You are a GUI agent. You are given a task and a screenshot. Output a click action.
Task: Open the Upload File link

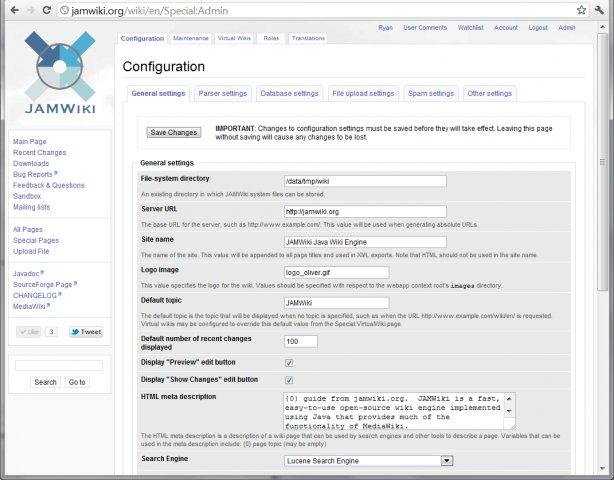(x=31, y=251)
